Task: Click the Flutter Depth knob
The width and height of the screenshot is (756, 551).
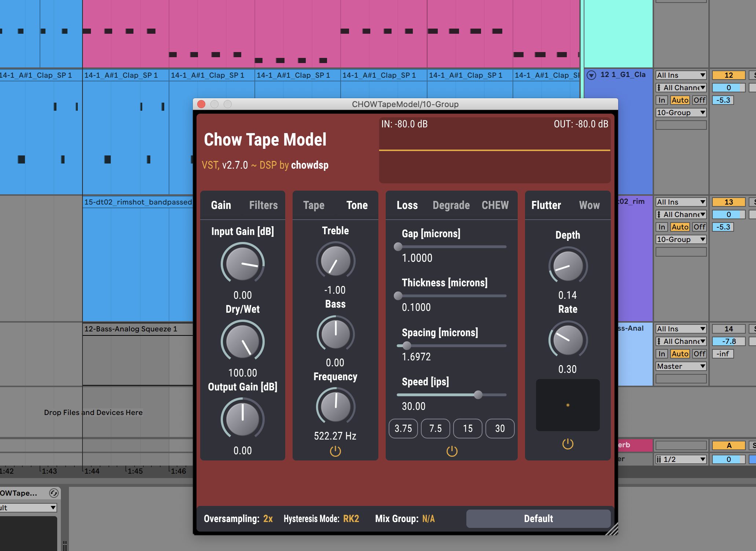Action: [x=568, y=267]
